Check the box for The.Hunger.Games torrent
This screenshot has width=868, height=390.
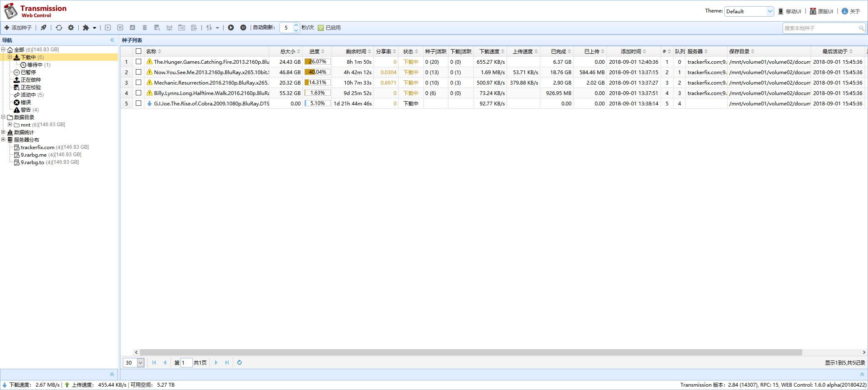[x=139, y=62]
